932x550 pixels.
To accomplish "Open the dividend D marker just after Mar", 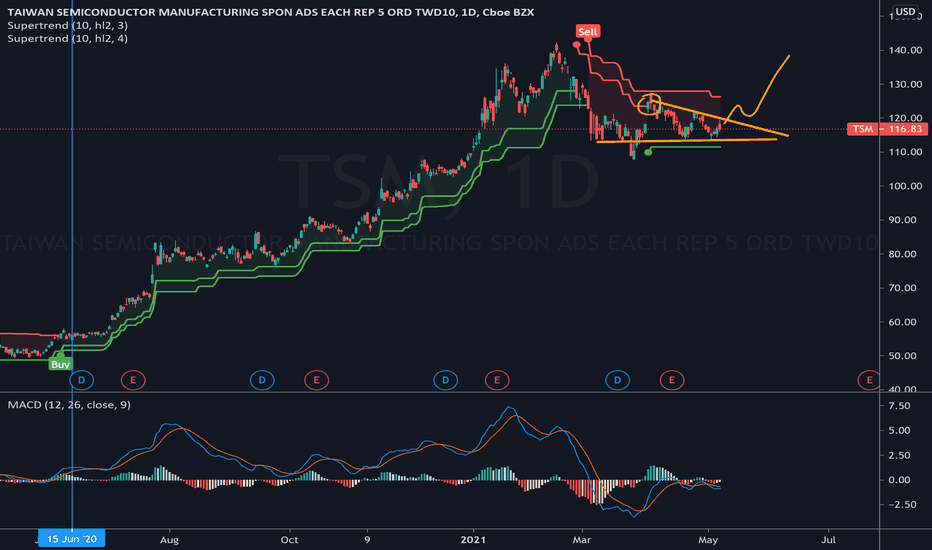I will tap(618, 380).
